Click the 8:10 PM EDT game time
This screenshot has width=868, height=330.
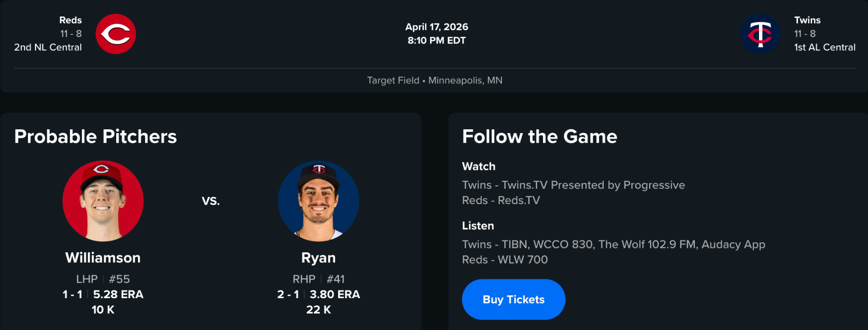point(436,41)
